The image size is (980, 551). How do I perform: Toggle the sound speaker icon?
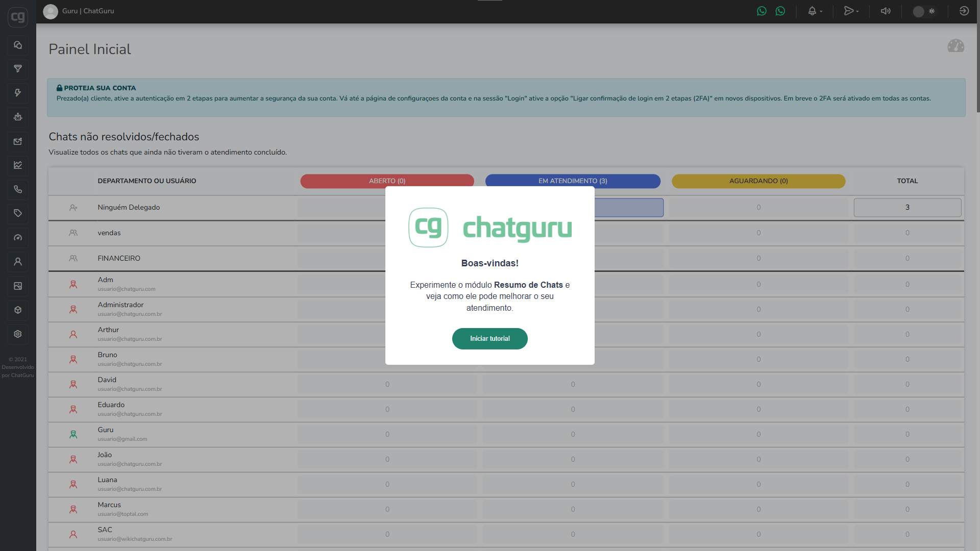(886, 11)
